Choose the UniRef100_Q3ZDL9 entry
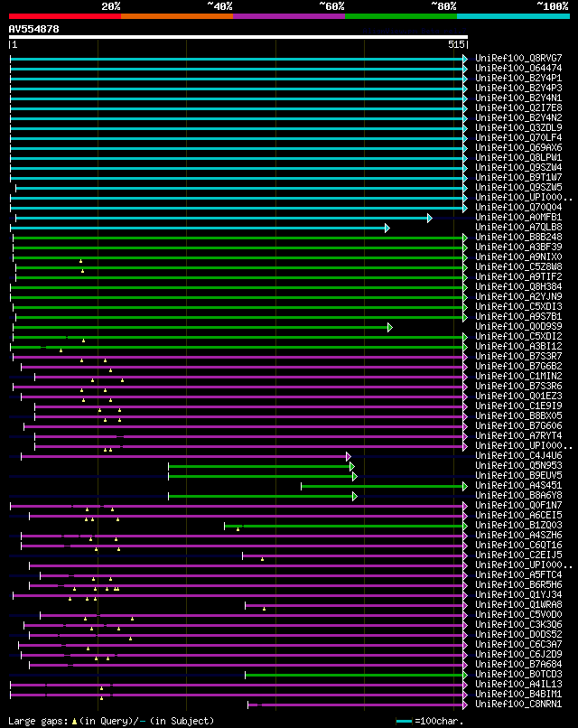 click(518, 127)
